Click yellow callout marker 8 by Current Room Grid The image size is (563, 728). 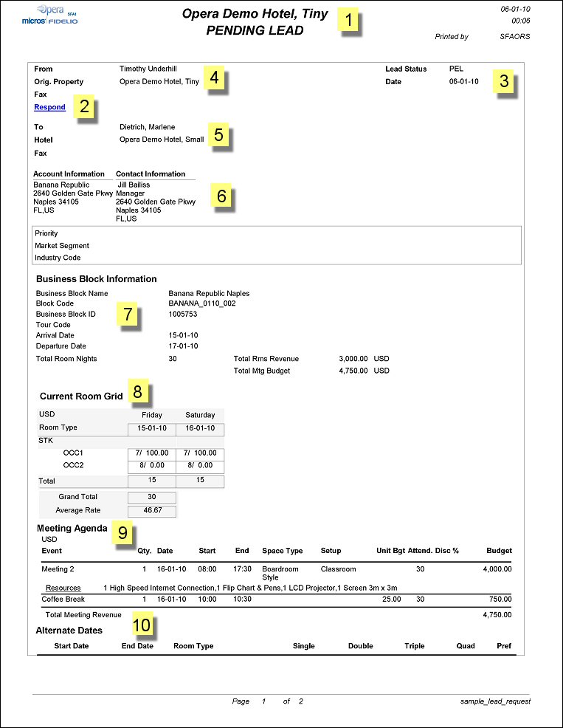[137, 391]
